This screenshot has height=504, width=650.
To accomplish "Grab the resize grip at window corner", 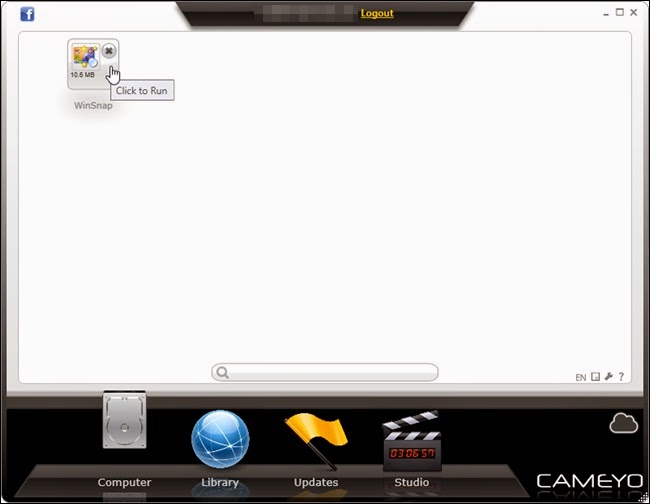I will [x=643, y=497].
